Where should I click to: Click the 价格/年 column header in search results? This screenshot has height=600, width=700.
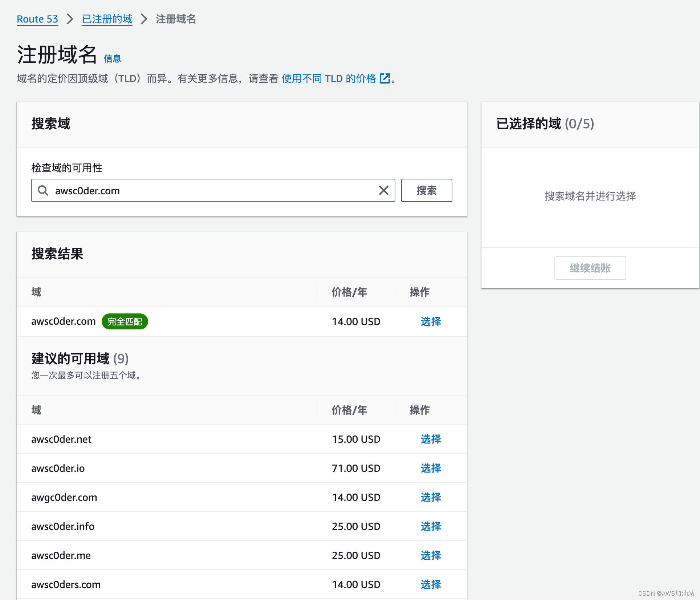349,292
